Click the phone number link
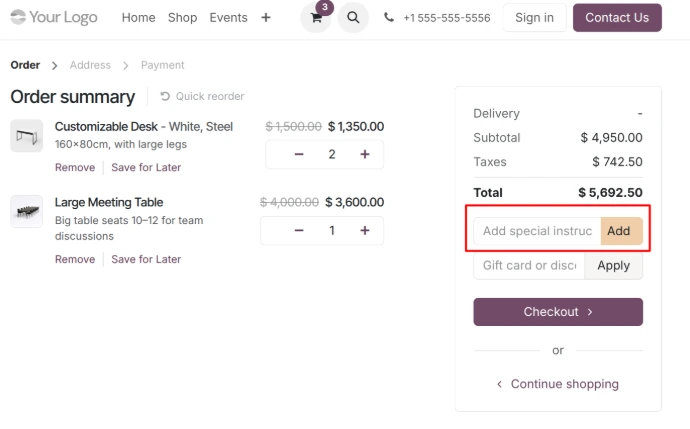The image size is (690, 429). click(x=437, y=18)
